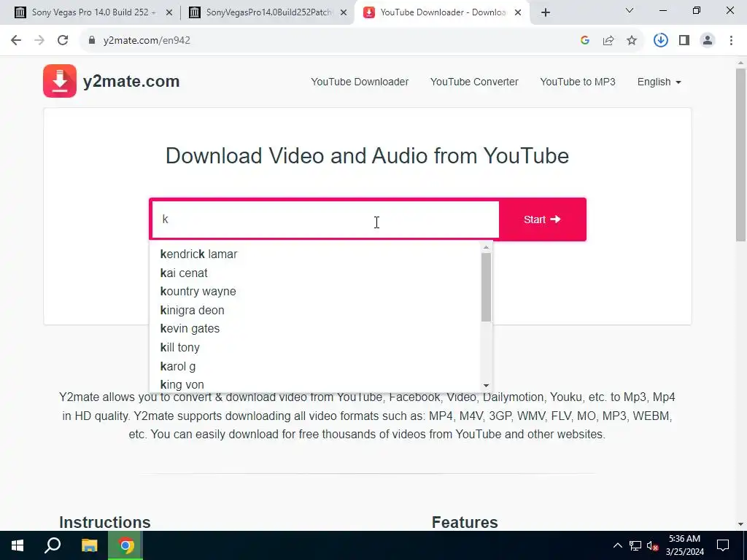Screen dimensions: 747x560
Task: Share this page icon in address bar
Action: click(608, 40)
